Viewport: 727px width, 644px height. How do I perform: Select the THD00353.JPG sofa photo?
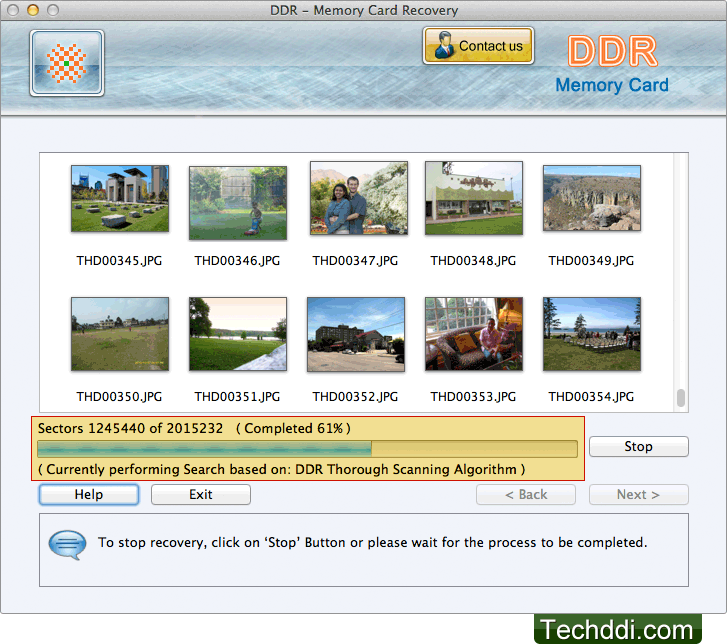coord(474,334)
